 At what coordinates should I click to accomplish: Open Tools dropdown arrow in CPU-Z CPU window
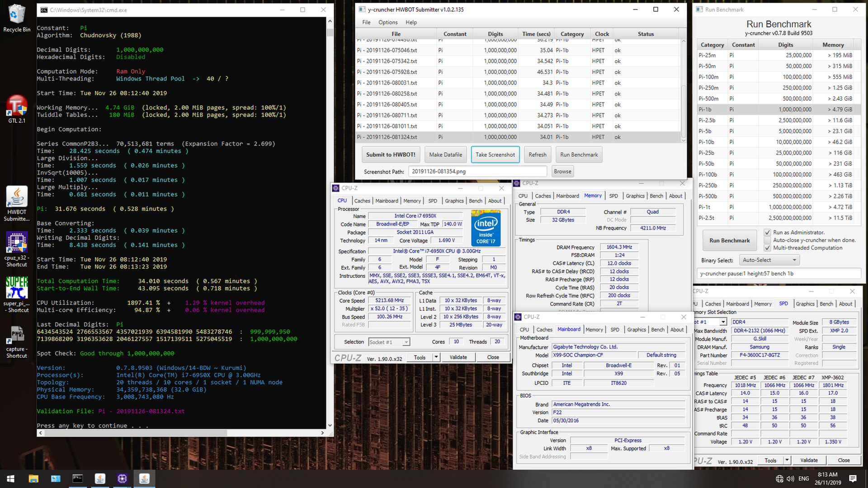point(436,357)
